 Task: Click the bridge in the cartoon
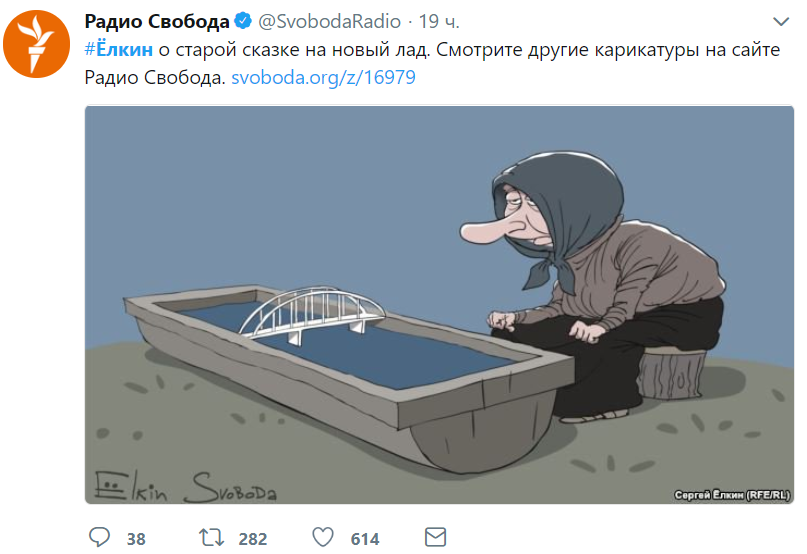312,315
